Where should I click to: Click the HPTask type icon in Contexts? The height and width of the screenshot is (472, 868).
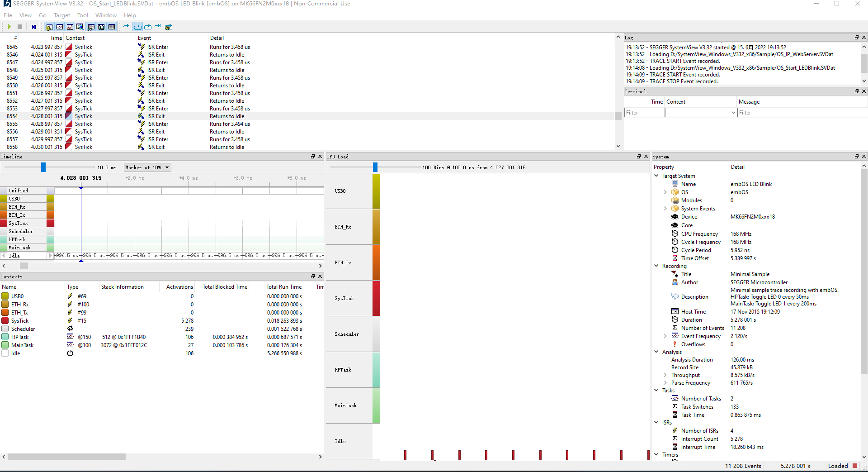coord(70,337)
